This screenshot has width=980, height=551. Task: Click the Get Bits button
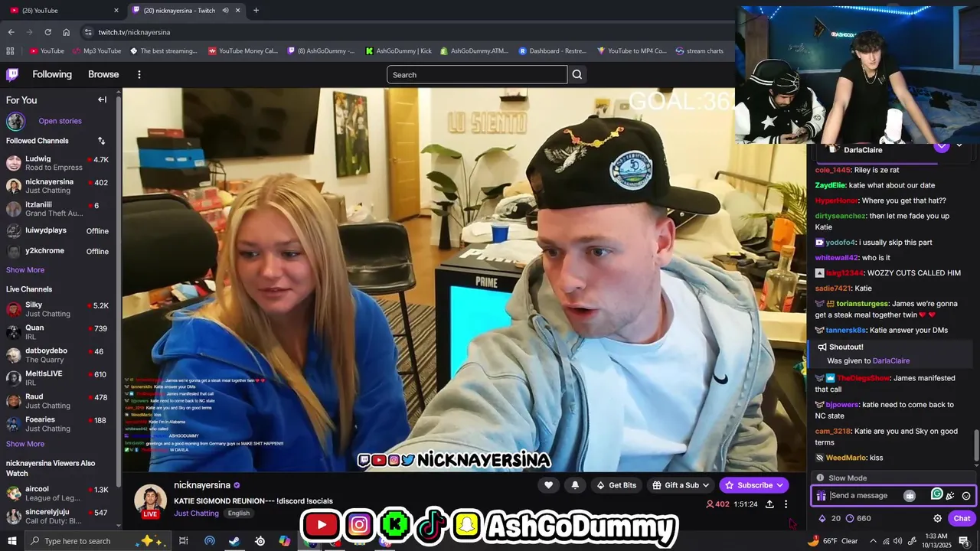pos(616,485)
